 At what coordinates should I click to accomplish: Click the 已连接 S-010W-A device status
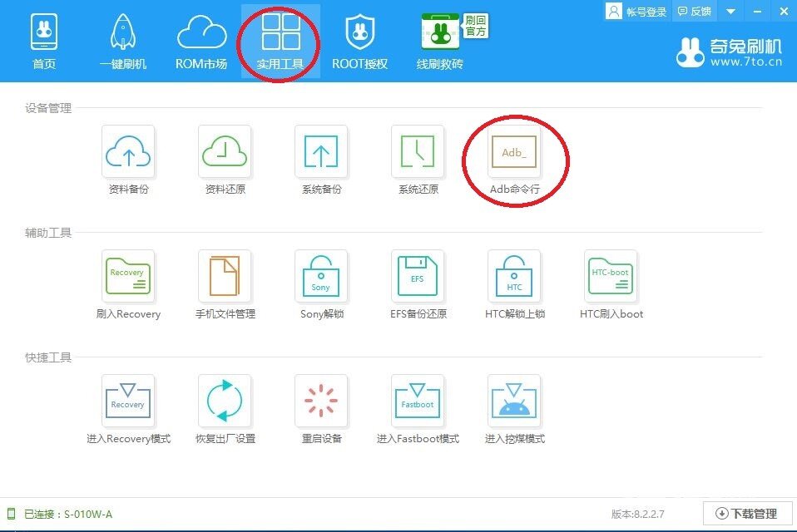68,515
